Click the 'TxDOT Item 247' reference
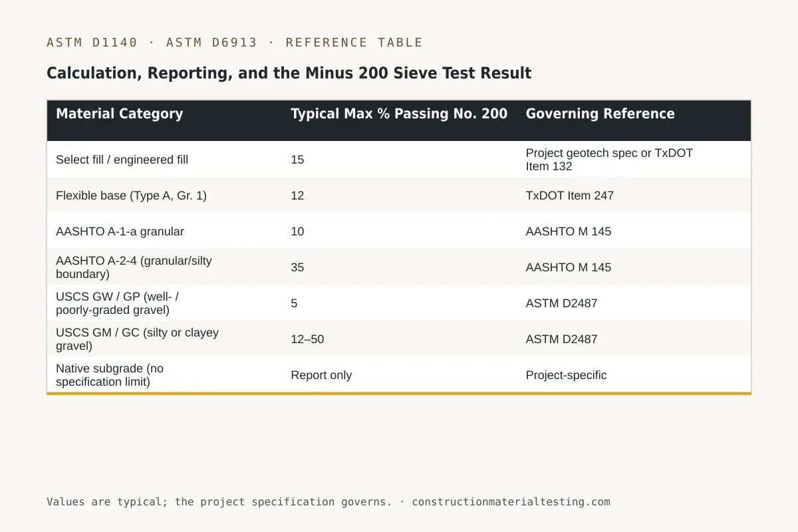 pos(569,196)
